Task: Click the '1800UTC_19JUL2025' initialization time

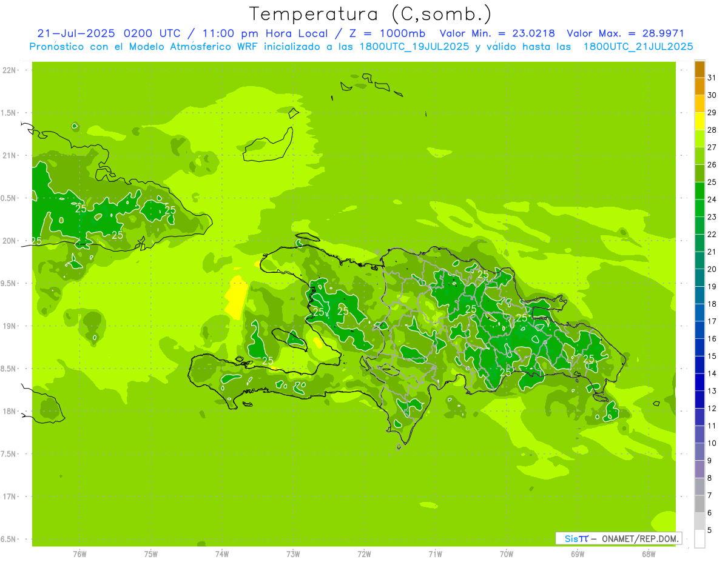Action: click(414, 47)
